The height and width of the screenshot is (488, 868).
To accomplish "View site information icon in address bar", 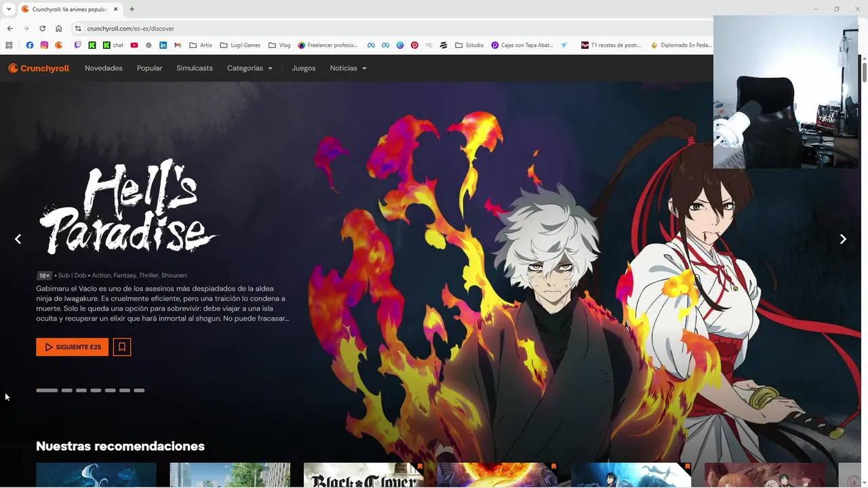I will click(78, 28).
